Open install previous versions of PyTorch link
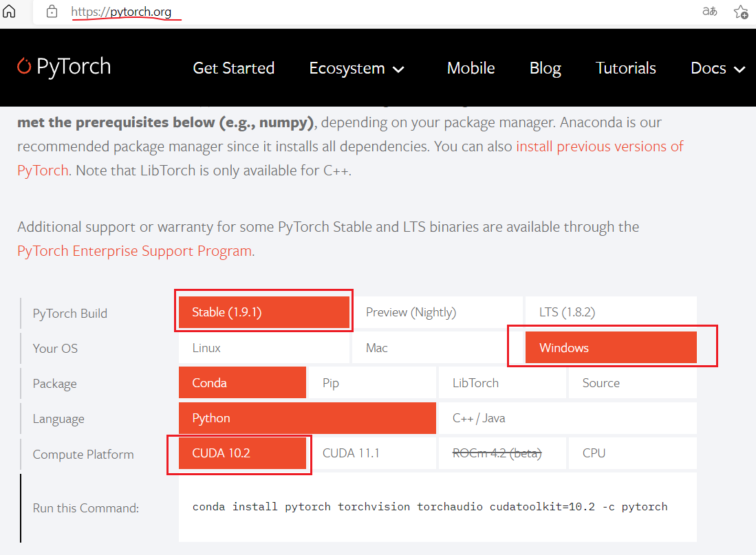The width and height of the screenshot is (756, 555). click(599, 146)
